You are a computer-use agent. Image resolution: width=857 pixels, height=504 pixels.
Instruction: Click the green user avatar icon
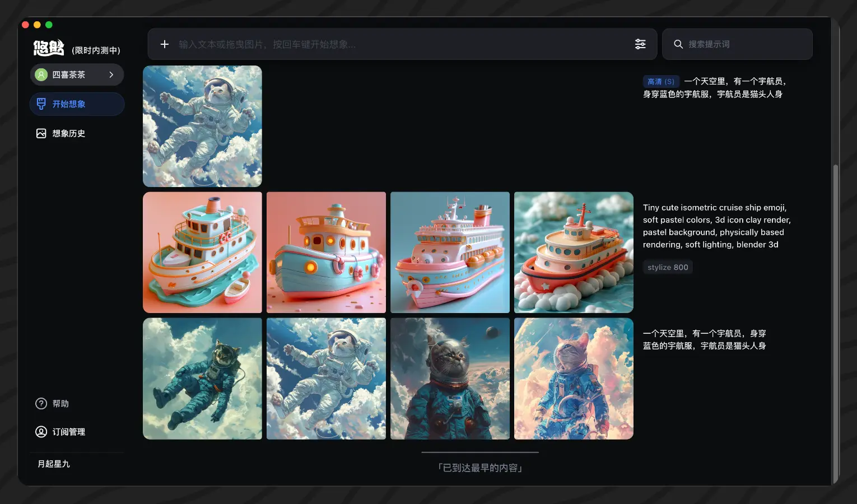(41, 74)
